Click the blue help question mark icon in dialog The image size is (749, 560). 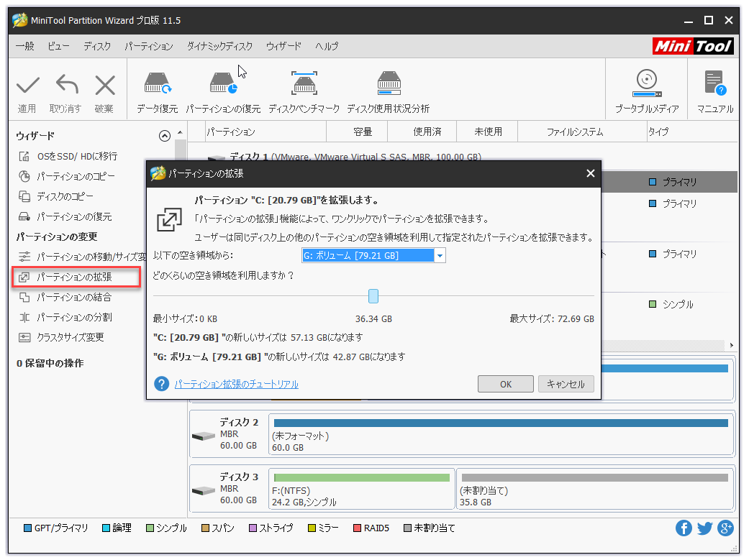coord(161,384)
